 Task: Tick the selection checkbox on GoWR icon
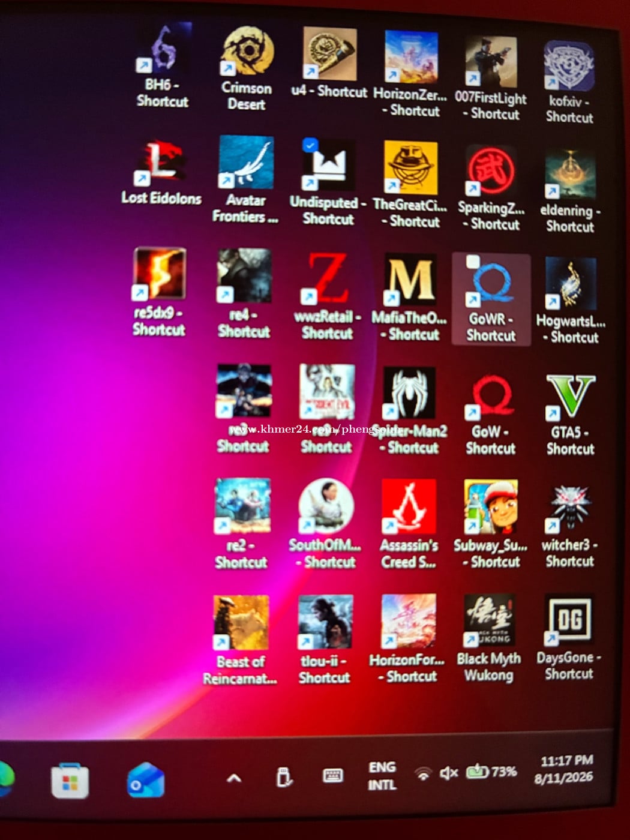[x=473, y=262]
